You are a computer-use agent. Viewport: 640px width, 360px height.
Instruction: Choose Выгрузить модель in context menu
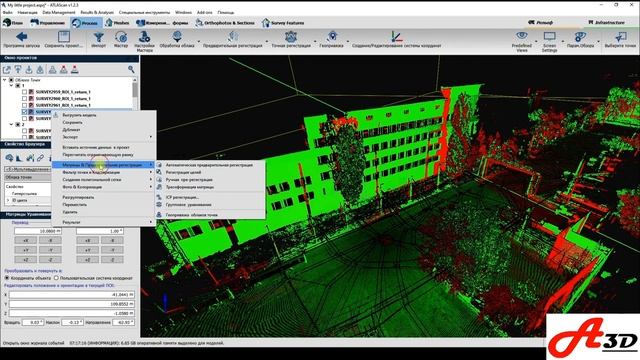point(104,115)
